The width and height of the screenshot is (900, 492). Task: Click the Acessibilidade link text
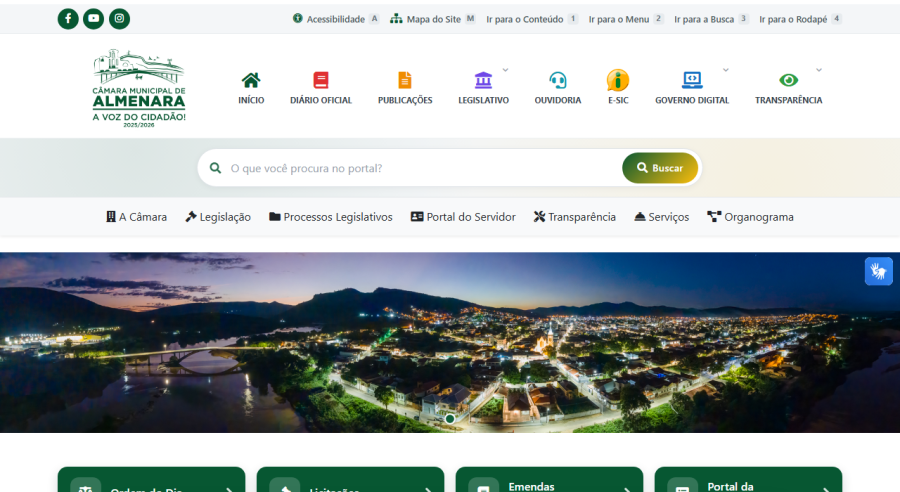tap(336, 19)
